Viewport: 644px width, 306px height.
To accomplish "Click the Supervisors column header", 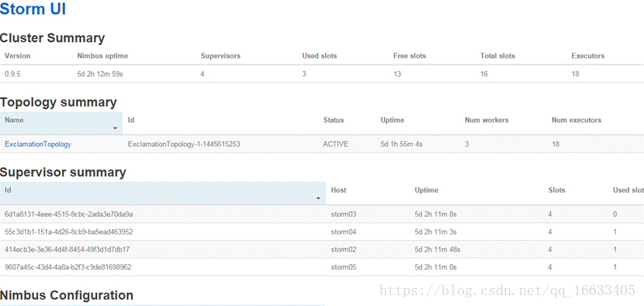I will click(x=220, y=55).
